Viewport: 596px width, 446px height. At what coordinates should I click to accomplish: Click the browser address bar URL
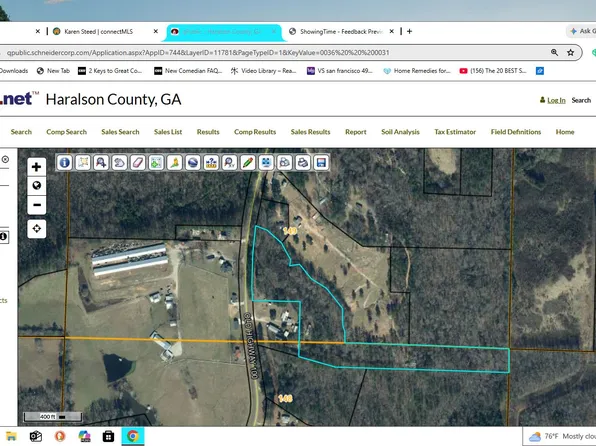pyautogui.click(x=198, y=52)
